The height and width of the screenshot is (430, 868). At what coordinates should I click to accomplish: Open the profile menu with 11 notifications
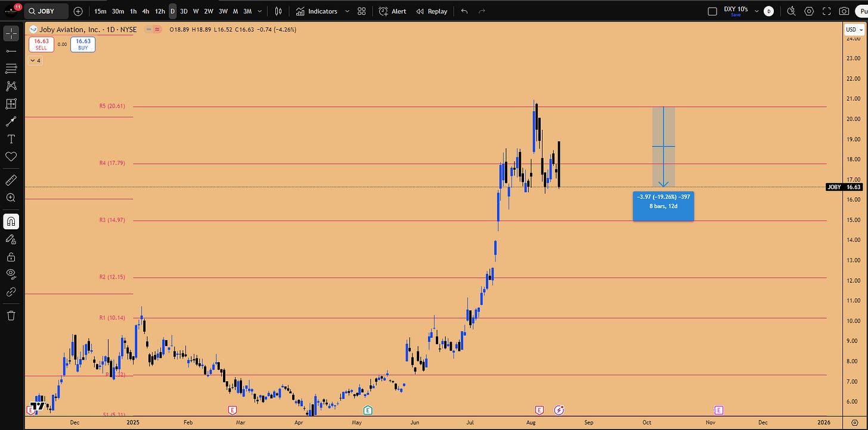11,11
